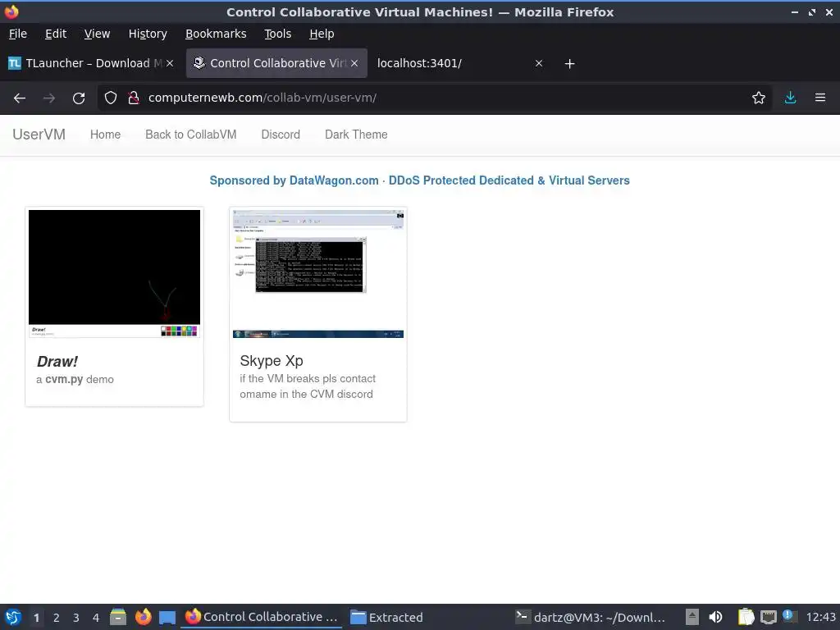Reload the current page
Screen dimensions: 840x630
pos(79,98)
